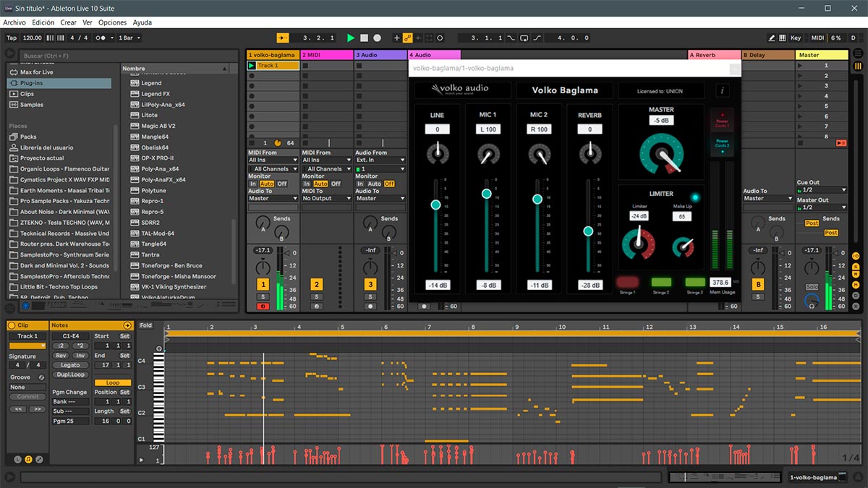Viewport: 868px width, 488px height.
Task: Toggle track 2 activator button
Action: click(316, 285)
